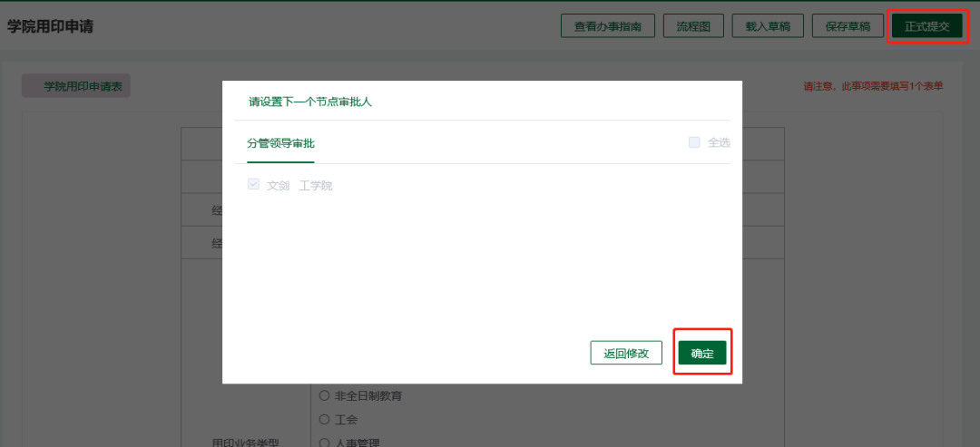Click the 学院用印申请 page title

[50, 26]
